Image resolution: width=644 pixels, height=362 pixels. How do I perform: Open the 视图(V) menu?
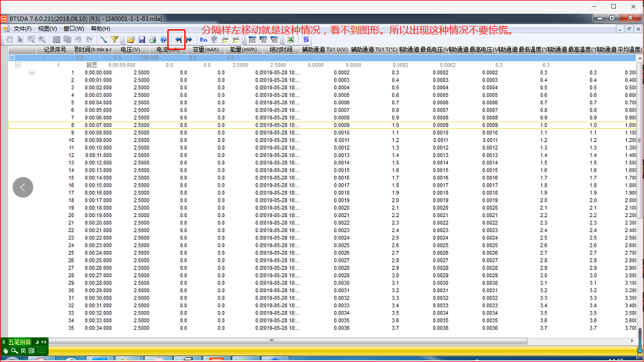47,29
